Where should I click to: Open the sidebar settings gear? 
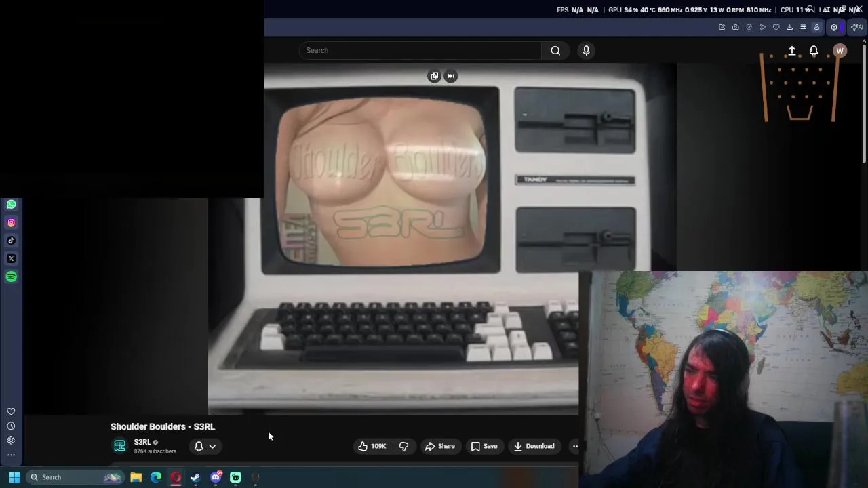(11, 441)
